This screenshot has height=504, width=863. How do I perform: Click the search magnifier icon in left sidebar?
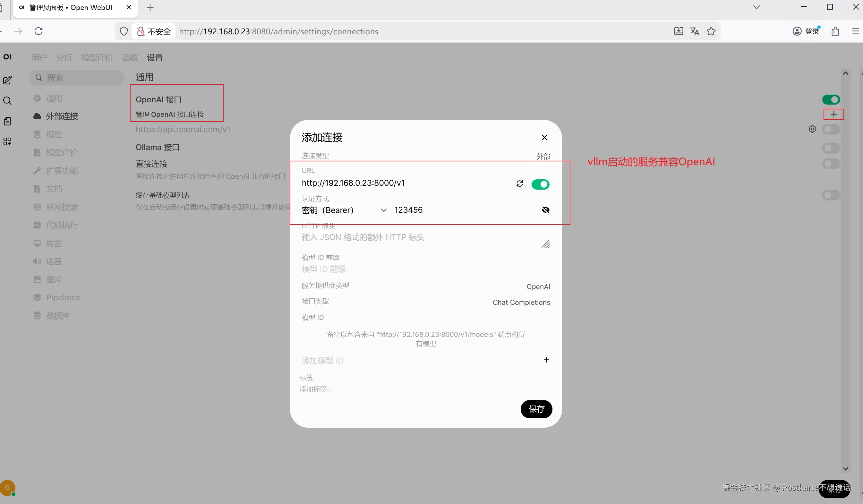click(7, 101)
